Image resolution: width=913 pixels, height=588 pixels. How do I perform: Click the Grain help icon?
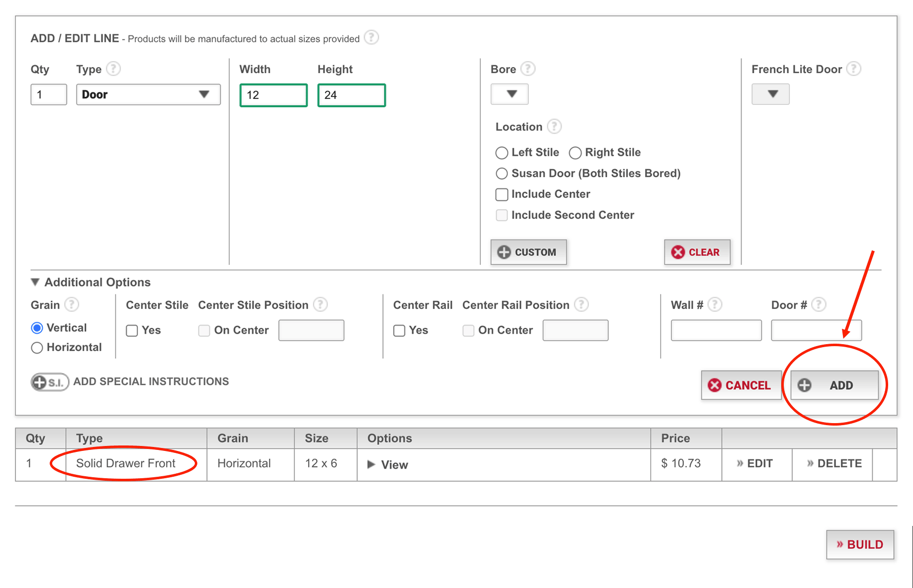pos(72,304)
